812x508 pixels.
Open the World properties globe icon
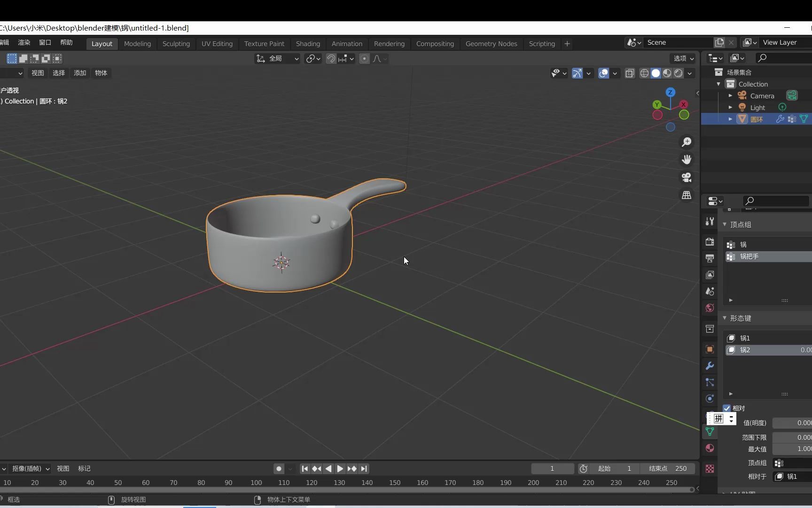pos(710,308)
